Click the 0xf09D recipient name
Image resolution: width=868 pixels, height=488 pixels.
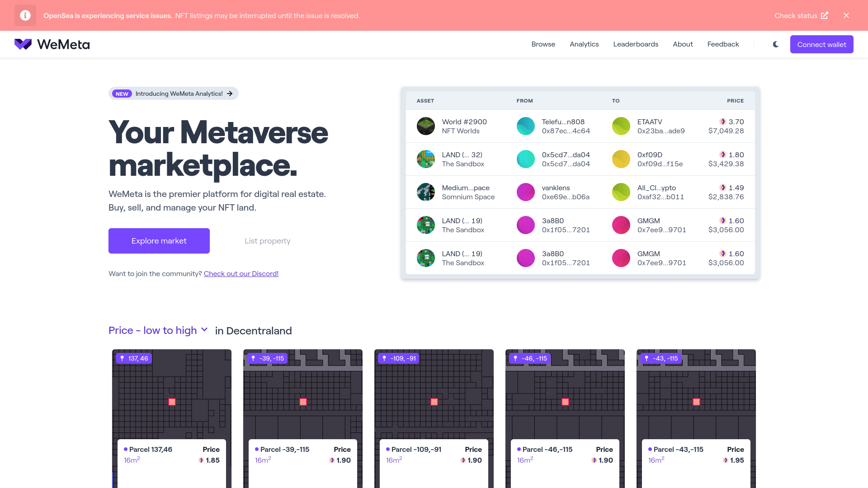(650, 155)
